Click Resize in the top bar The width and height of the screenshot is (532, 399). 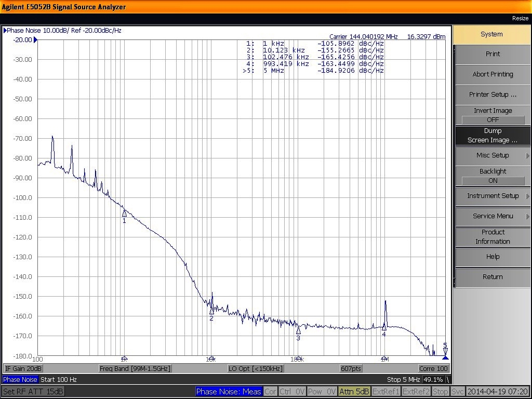point(520,18)
